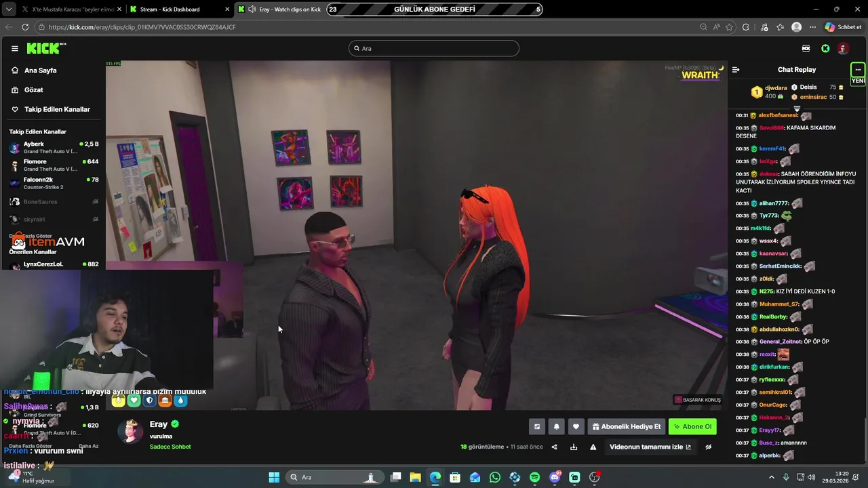This screenshot has width=868, height=488.
Task: Reload the page
Action: click(x=25, y=27)
